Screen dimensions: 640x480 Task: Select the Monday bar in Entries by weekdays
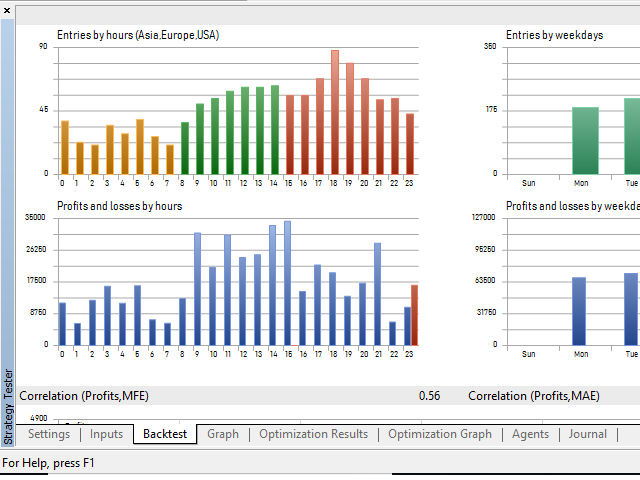(x=585, y=140)
